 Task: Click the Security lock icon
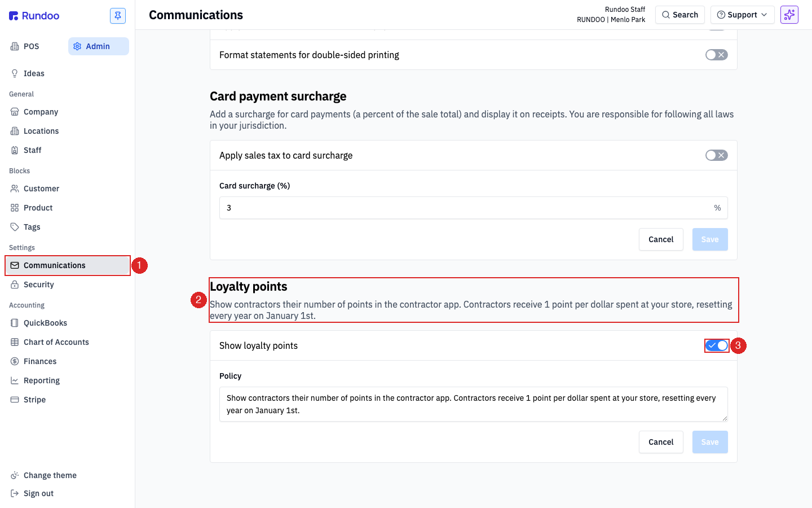pyautogui.click(x=15, y=284)
